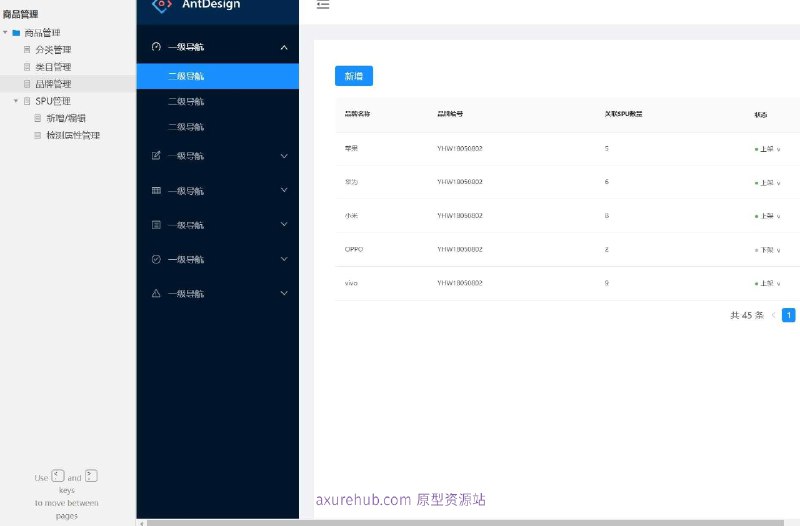Click the 共 45 条 total text
The image size is (800, 526).
tap(747, 315)
